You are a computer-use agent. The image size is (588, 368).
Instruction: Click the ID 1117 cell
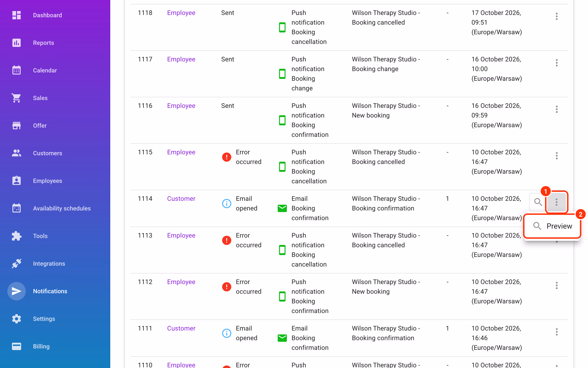(x=145, y=59)
